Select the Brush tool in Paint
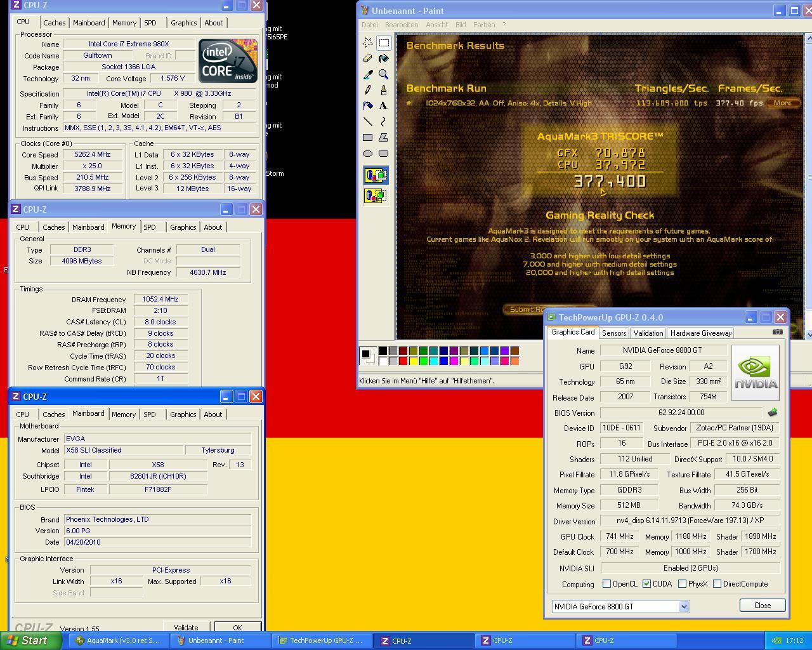The width and height of the screenshot is (812, 650). click(384, 90)
